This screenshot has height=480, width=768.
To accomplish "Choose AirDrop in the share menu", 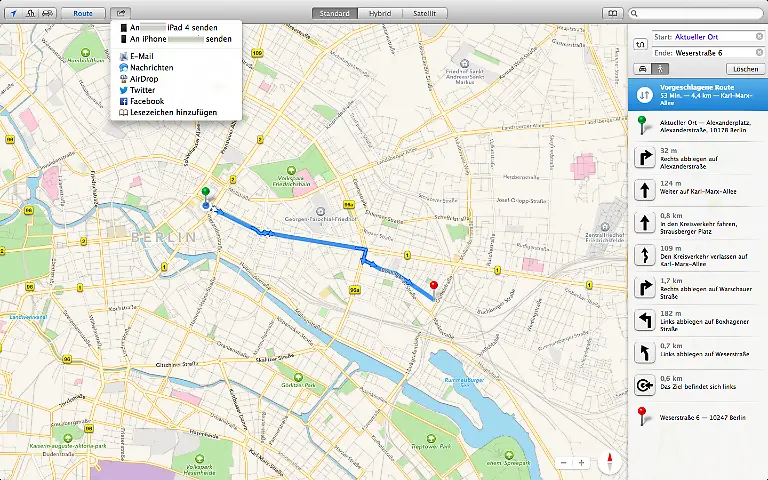I will [176, 79].
